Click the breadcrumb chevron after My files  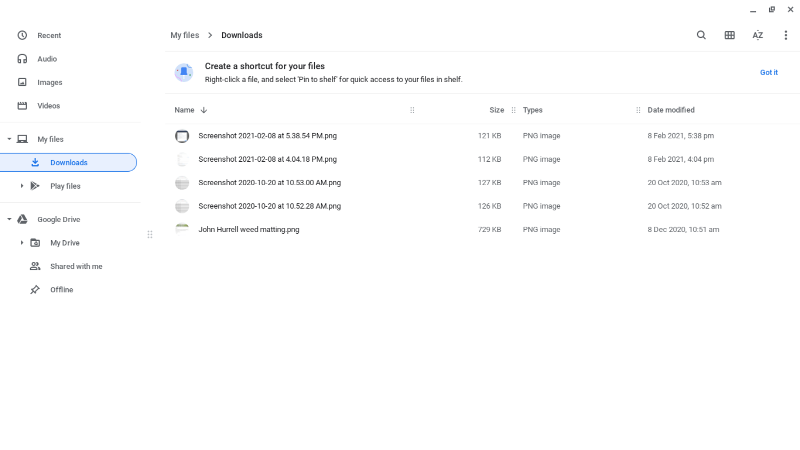[210, 35]
